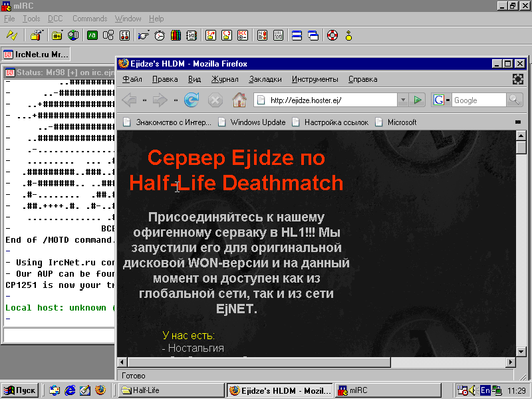Image resolution: width=532 pixels, height=399 pixels.
Task: Click the Firefox Stop loading icon
Action: [x=215, y=100]
